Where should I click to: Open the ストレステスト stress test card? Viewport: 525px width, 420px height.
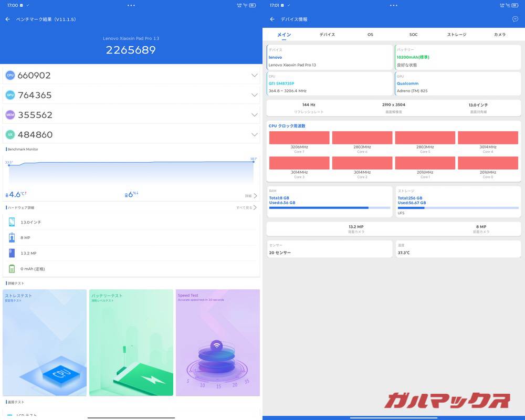(45, 343)
